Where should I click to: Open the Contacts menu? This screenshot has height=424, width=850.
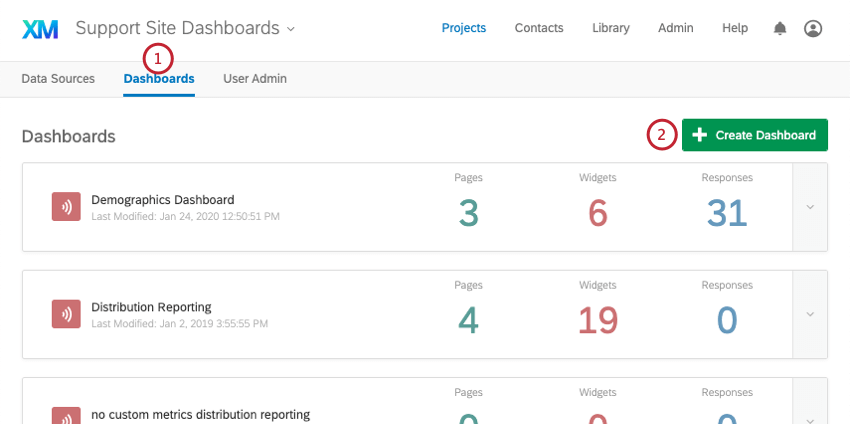(x=539, y=28)
